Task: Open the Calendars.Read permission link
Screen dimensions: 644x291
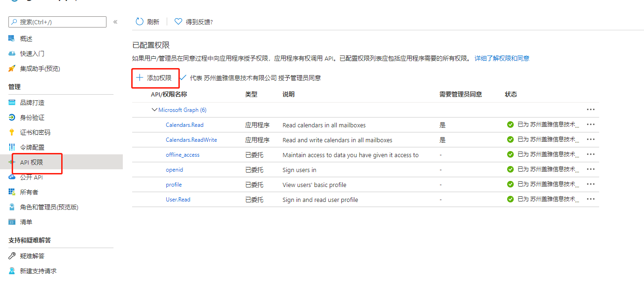Action: pos(184,125)
